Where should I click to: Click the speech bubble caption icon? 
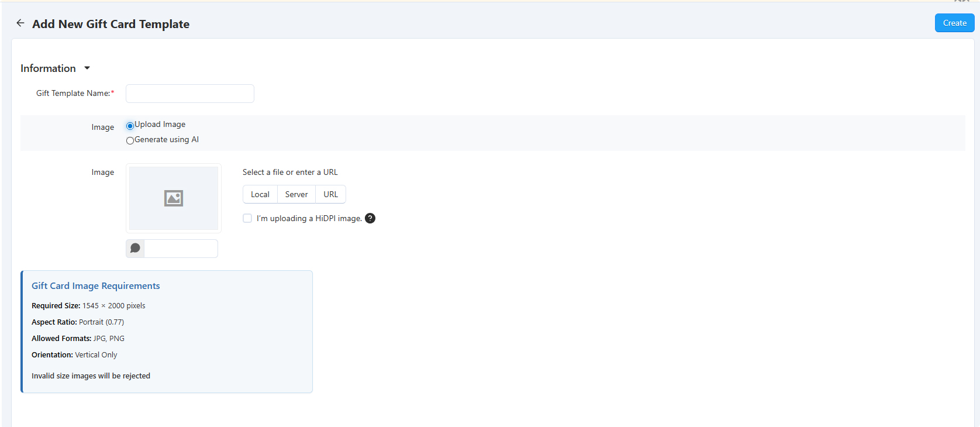click(x=135, y=249)
